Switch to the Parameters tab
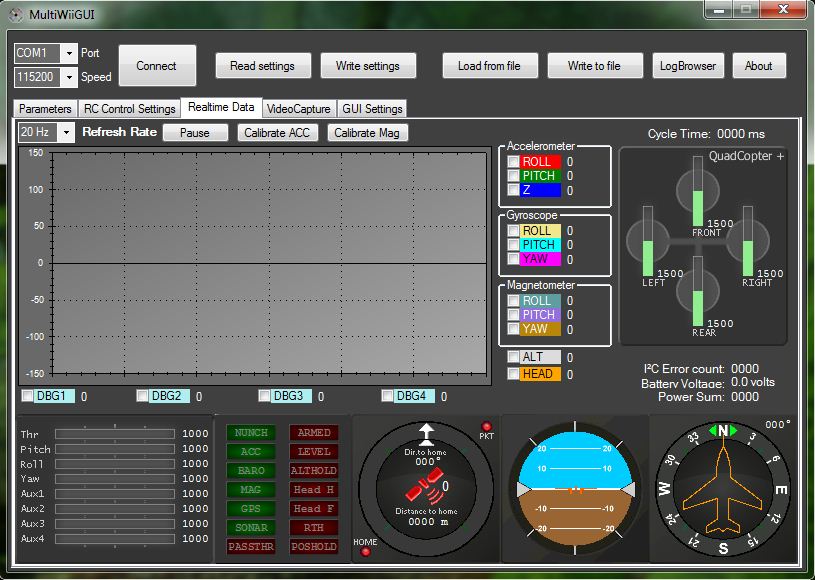 coord(45,109)
